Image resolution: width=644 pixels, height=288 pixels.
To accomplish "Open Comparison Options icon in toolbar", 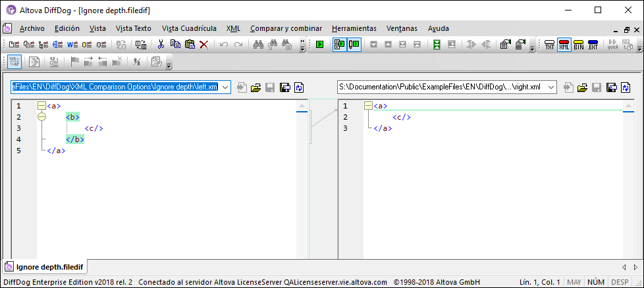I will (x=506, y=44).
